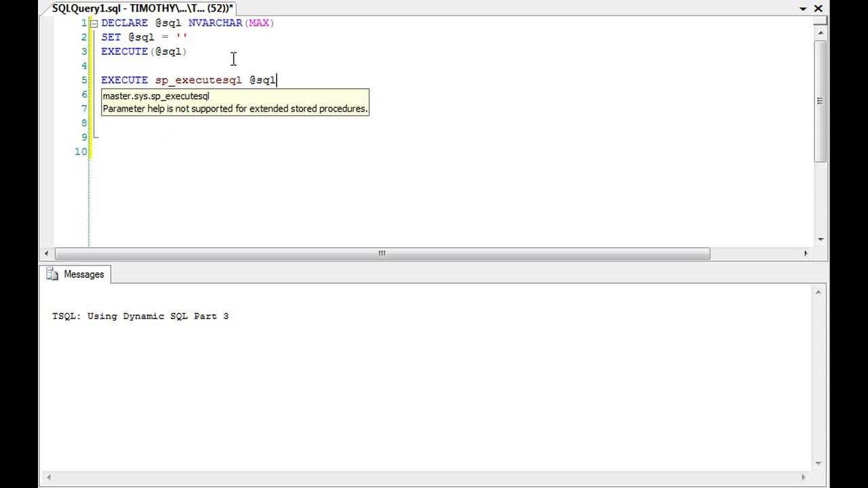Click line number 10 in the margin
The image size is (868, 488).
tap(81, 151)
